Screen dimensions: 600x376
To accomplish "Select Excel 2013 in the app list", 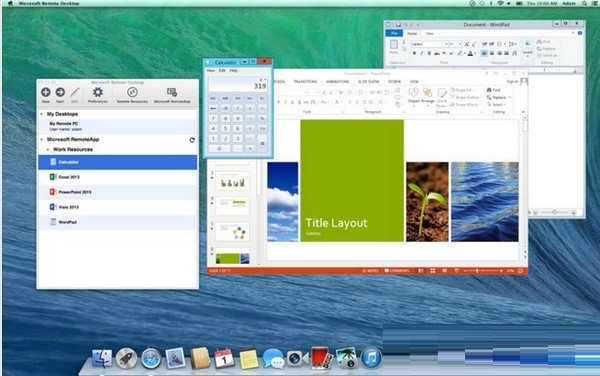I will point(117,177).
